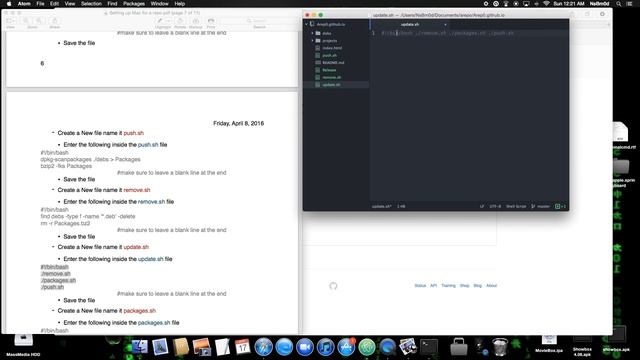This screenshot has width=640, height=360.
Task: Open the Spotlight search icon in menu bar
Action: pyautogui.click(x=619, y=4)
